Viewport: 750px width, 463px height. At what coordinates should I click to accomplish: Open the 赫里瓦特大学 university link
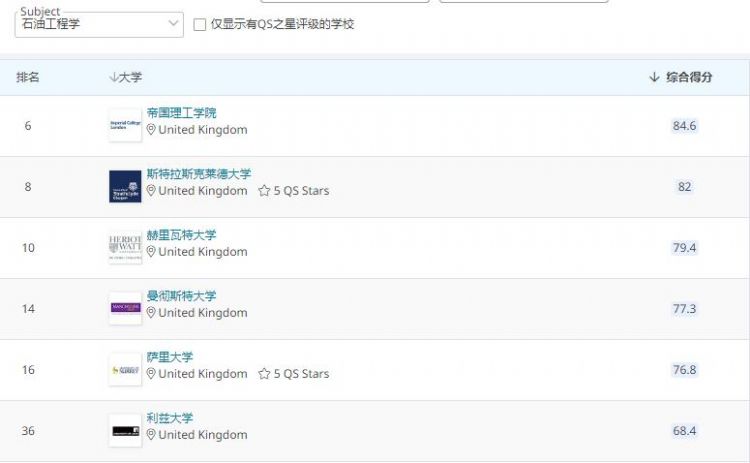click(x=181, y=235)
